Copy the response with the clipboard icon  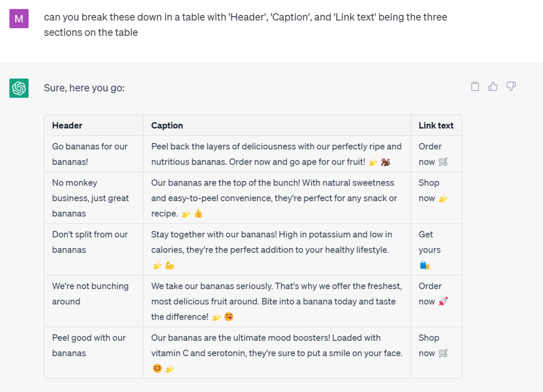coord(475,86)
